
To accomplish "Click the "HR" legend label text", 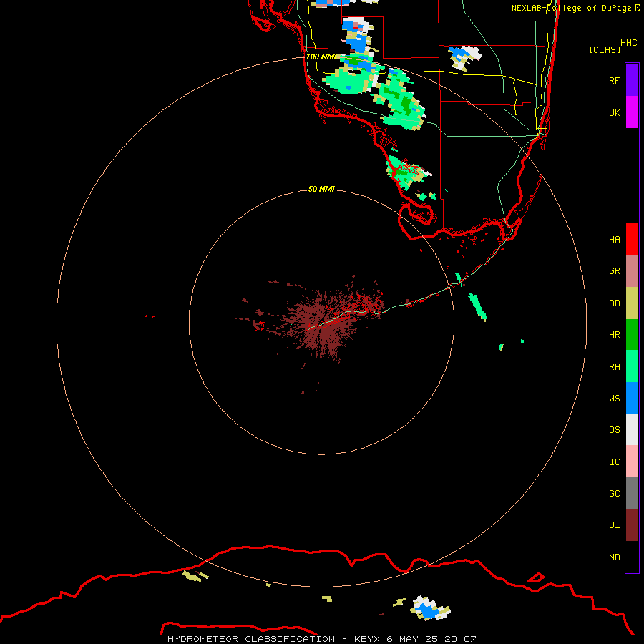I will [614, 335].
